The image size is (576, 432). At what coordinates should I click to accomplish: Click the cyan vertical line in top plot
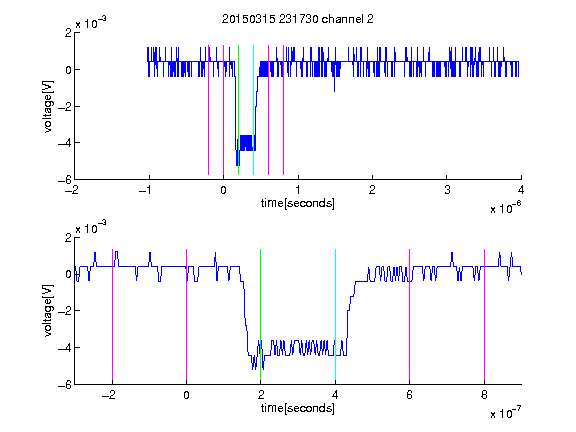pos(253,110)
